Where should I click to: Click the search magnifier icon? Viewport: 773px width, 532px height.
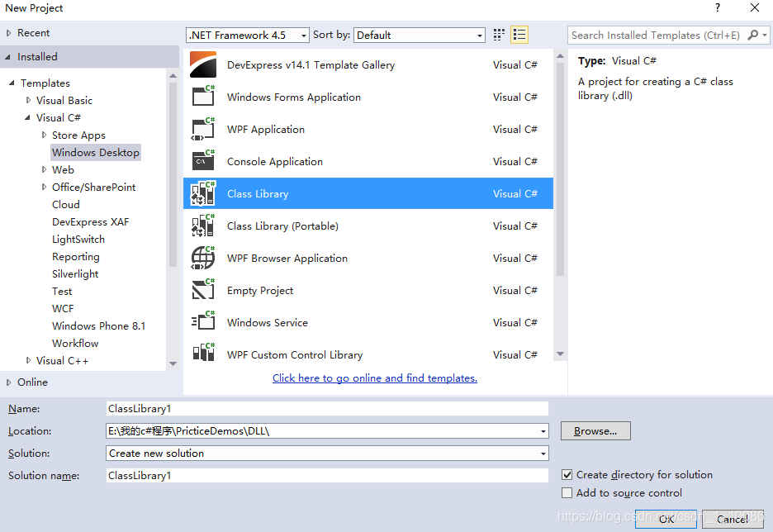point(753,35)
